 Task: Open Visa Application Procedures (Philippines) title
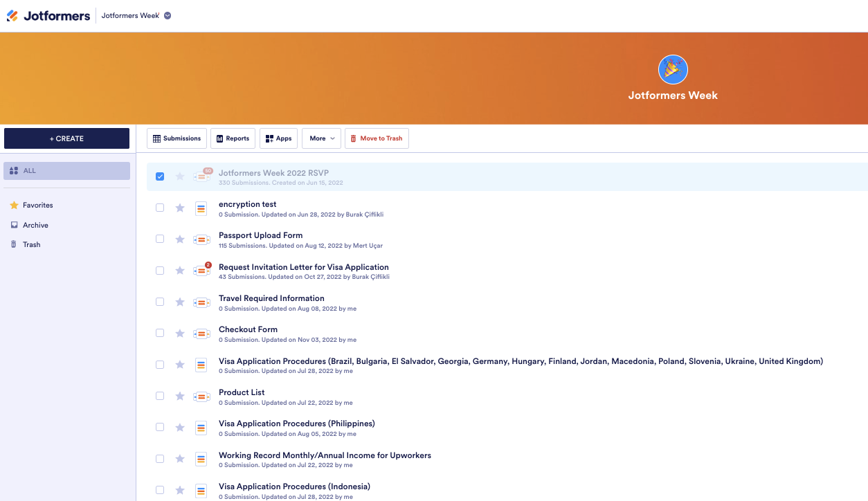click(x=297, y=423)
